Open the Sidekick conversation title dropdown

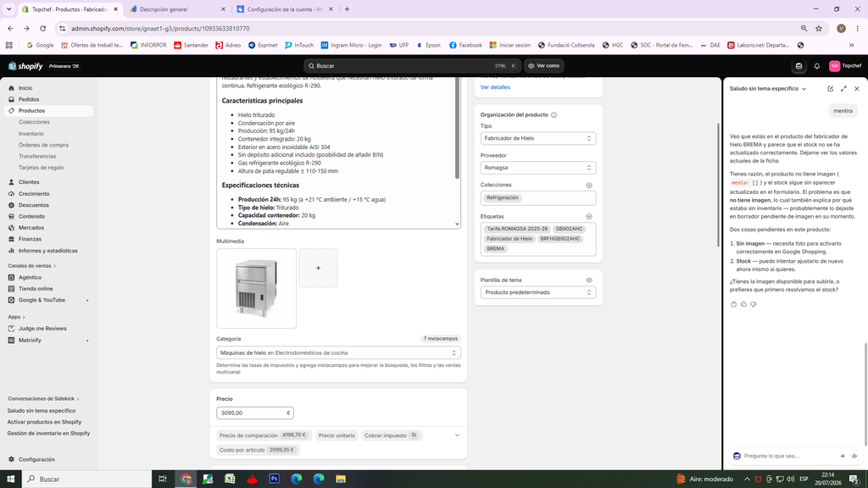point(768,88)
